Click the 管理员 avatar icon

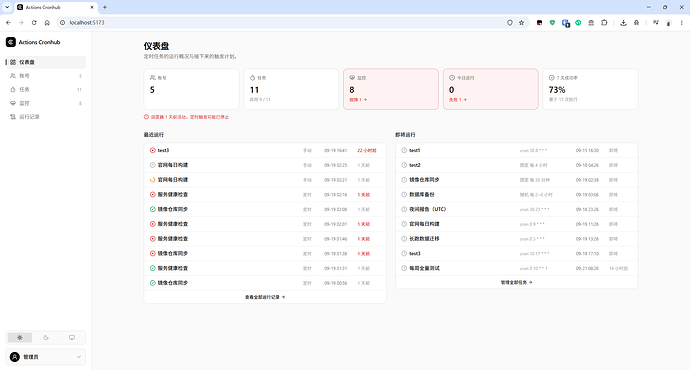coord(15,357)
